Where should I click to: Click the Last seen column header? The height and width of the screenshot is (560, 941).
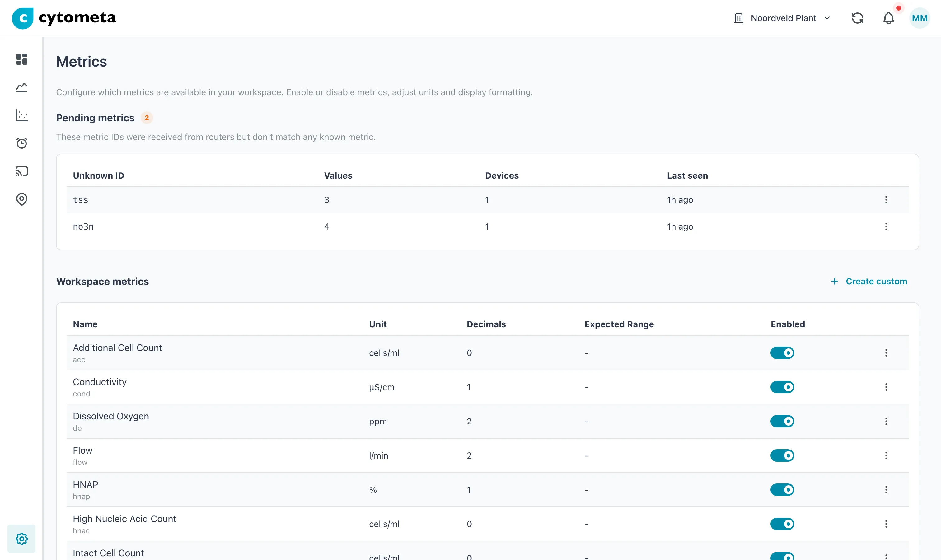[x=687, y=175]
